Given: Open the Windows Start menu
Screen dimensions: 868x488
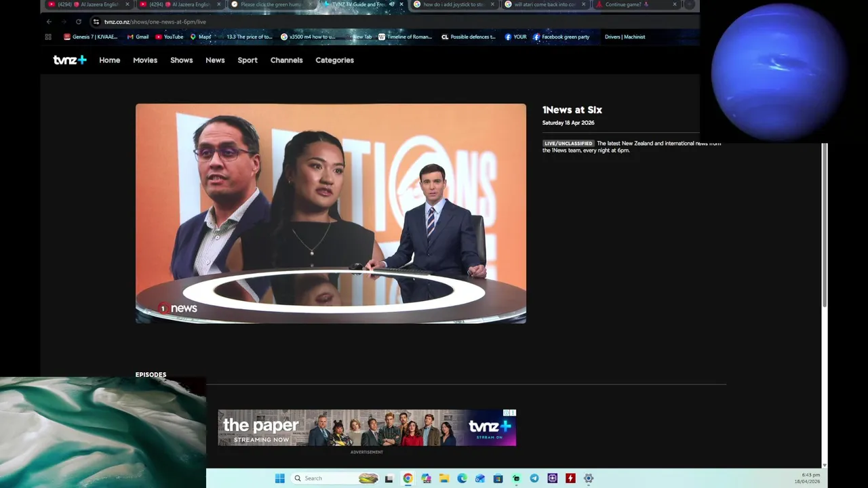Looking at the screenshot, I should pos(279,479).
